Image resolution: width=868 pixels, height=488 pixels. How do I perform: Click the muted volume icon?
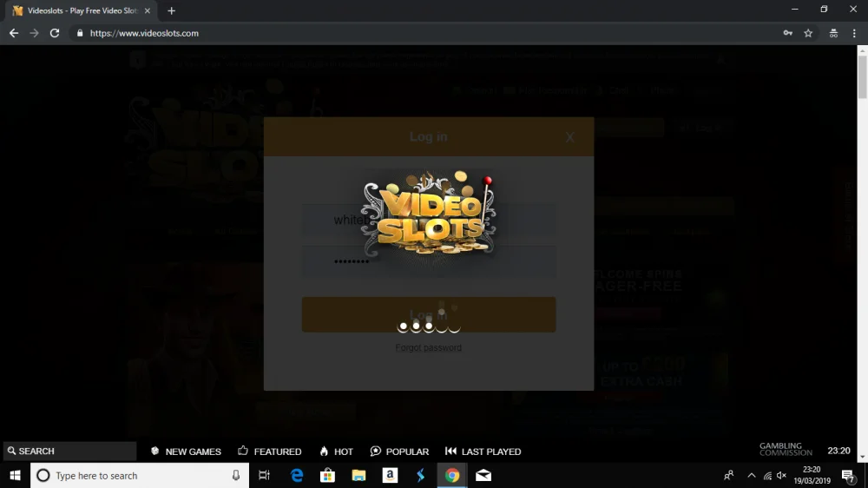782,475
